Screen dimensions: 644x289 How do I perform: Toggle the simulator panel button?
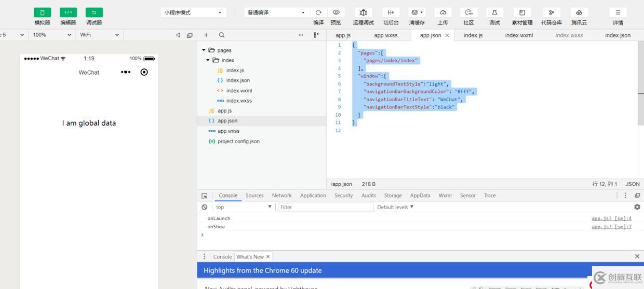click(x=43, y=12)
